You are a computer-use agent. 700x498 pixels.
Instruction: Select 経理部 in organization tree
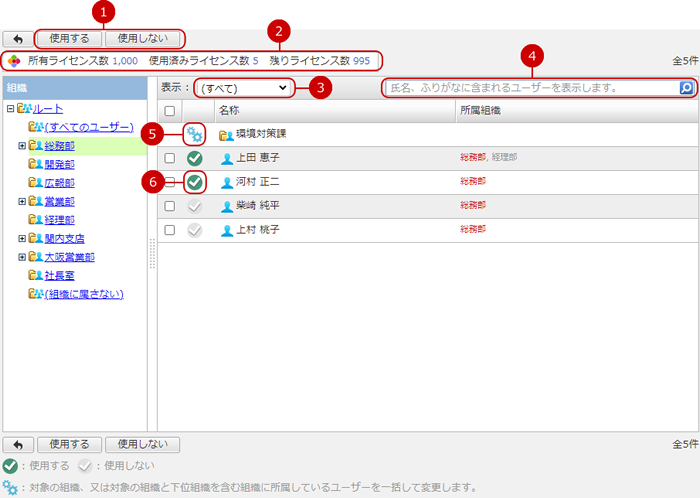59,220
